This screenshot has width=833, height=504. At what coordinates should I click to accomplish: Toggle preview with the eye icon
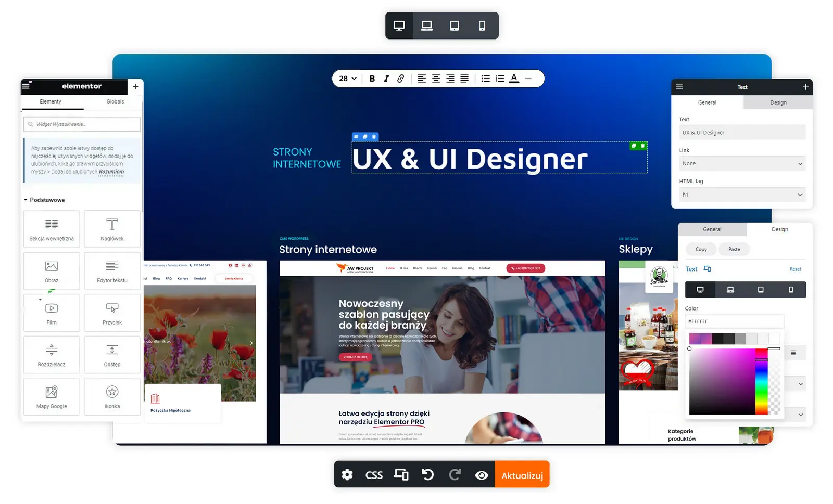[x=482, y=475]
